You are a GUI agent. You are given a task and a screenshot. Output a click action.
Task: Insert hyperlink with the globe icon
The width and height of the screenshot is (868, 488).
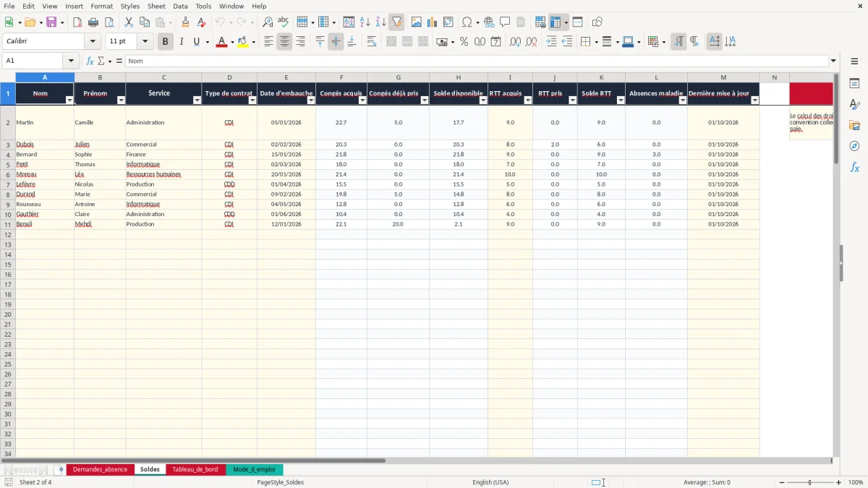[490, 22]
